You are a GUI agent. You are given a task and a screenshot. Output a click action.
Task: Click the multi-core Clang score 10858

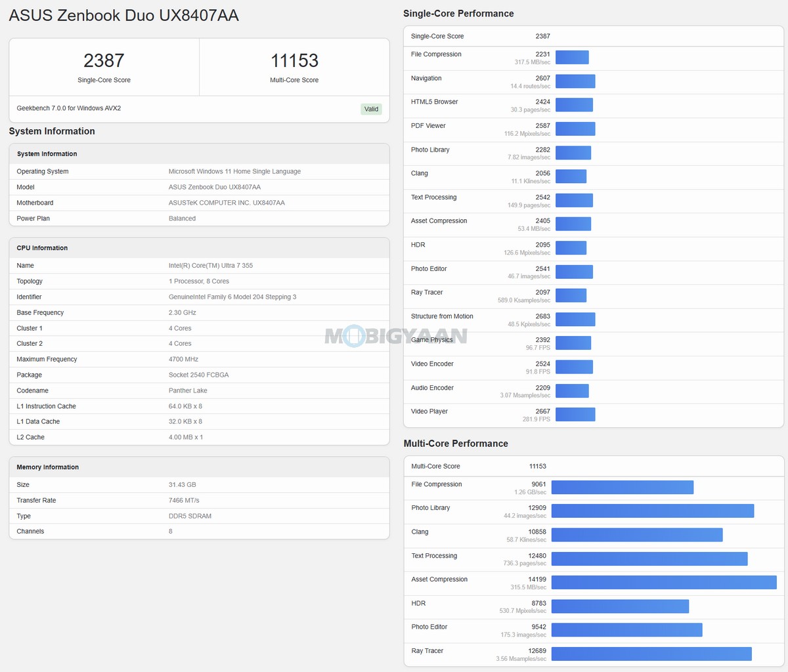coord(537,532)
